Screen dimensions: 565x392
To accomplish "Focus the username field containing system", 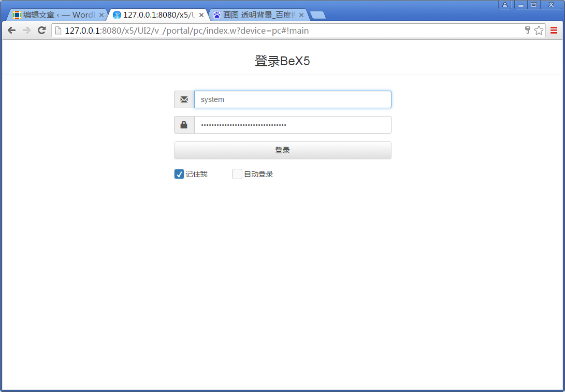I will 293,99.
